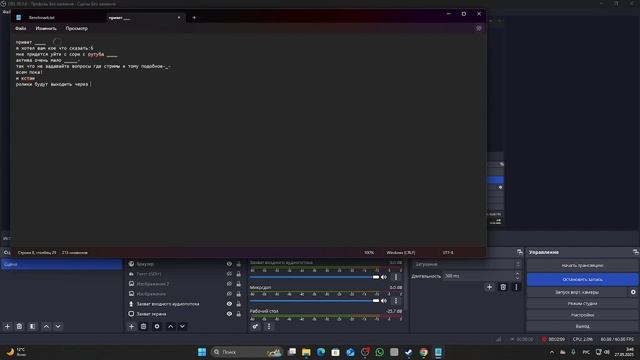Open scene filters icon in Scenes toolbar
This screenshot has height=360, width=640.
tap(32, 327)
